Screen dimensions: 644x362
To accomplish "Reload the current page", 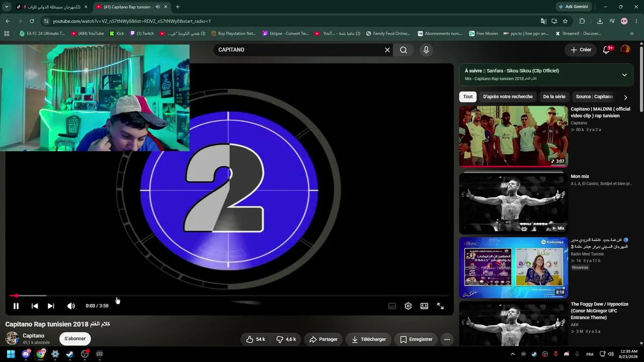I will point(32,21).
